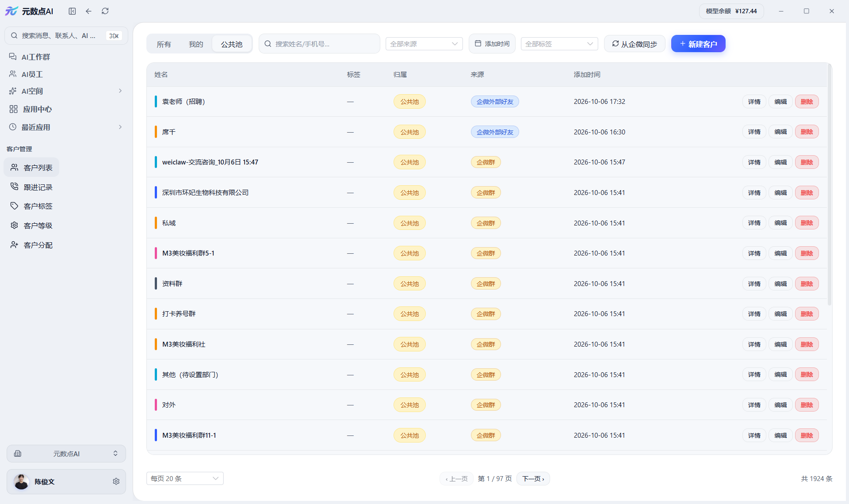Image resolution: width=849 pixels, height=504 pixels.
Task: Click 企微外部好友 tag on 席千 row
Action: click(x=495, y=132)
